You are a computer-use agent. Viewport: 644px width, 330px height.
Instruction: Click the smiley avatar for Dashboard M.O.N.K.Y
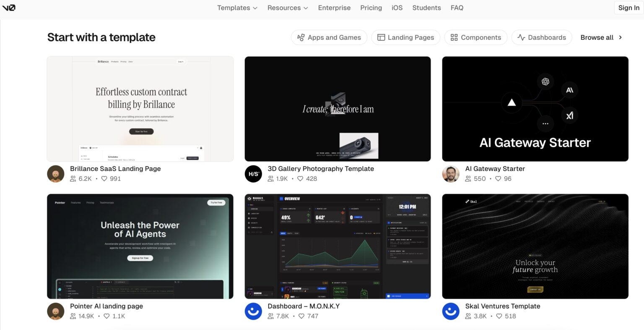(x=253, y=311)
